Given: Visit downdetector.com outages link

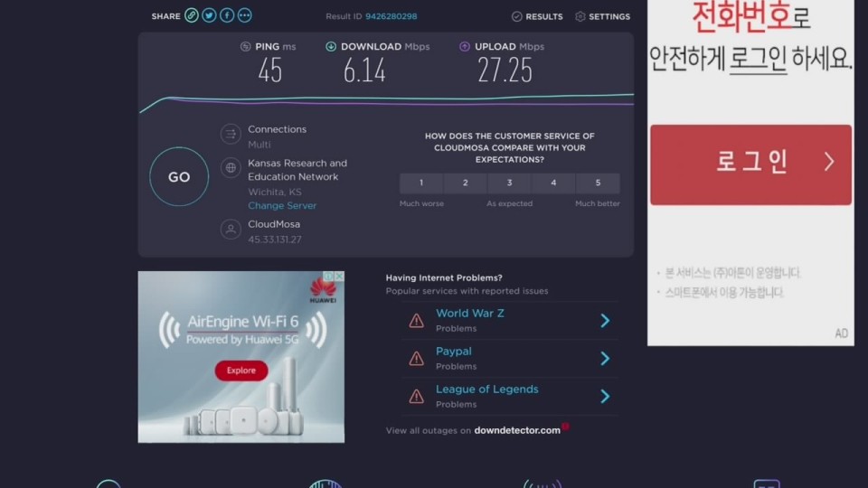Looking at the screenshot, I should click(x=517, y=430).
